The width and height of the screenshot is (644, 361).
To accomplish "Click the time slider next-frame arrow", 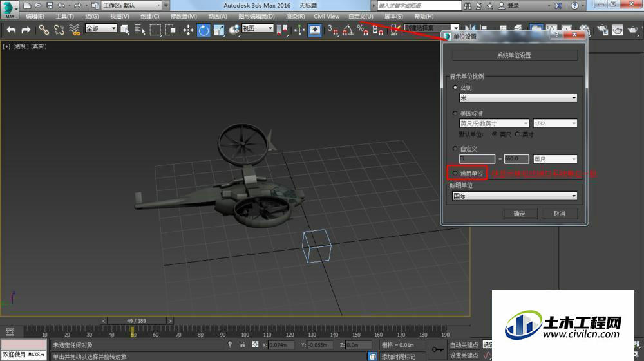I will (170, 321).
